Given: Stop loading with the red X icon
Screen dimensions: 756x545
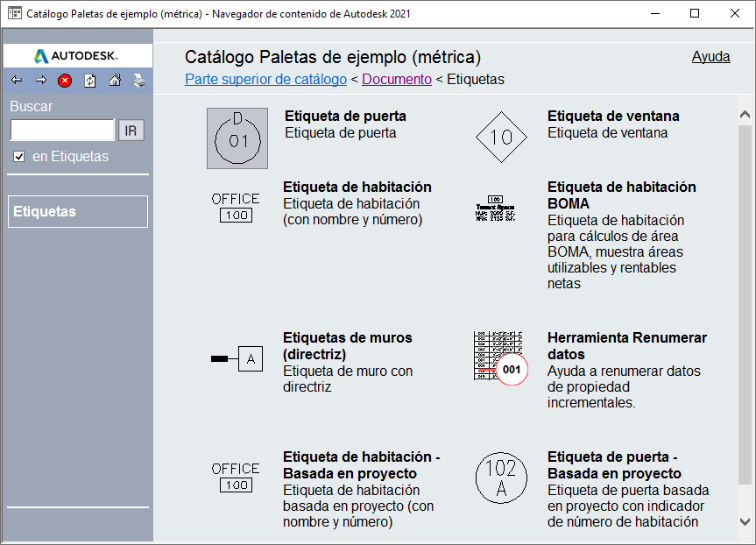Looking at the screenshot, I should click(x=65, y=81).
